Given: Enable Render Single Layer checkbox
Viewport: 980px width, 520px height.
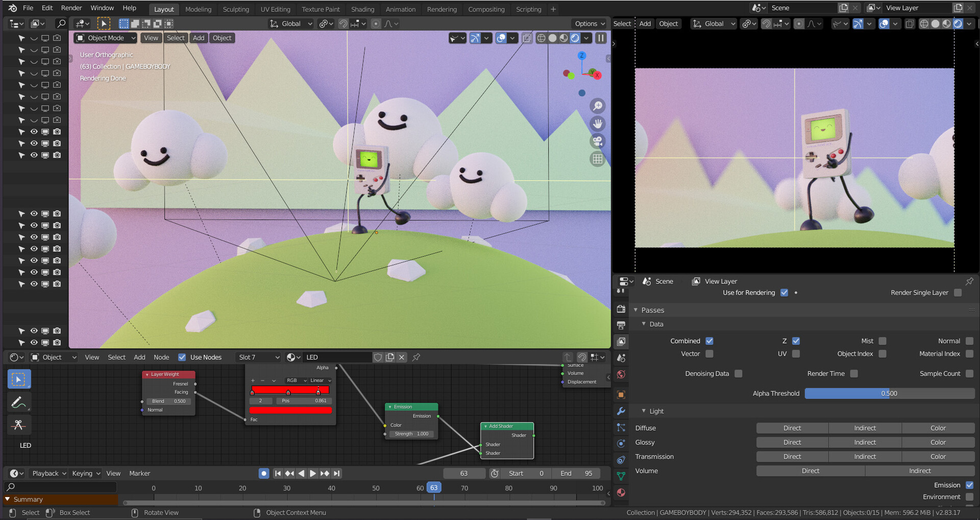Looking at the screenshot, I should pos(958,293).
